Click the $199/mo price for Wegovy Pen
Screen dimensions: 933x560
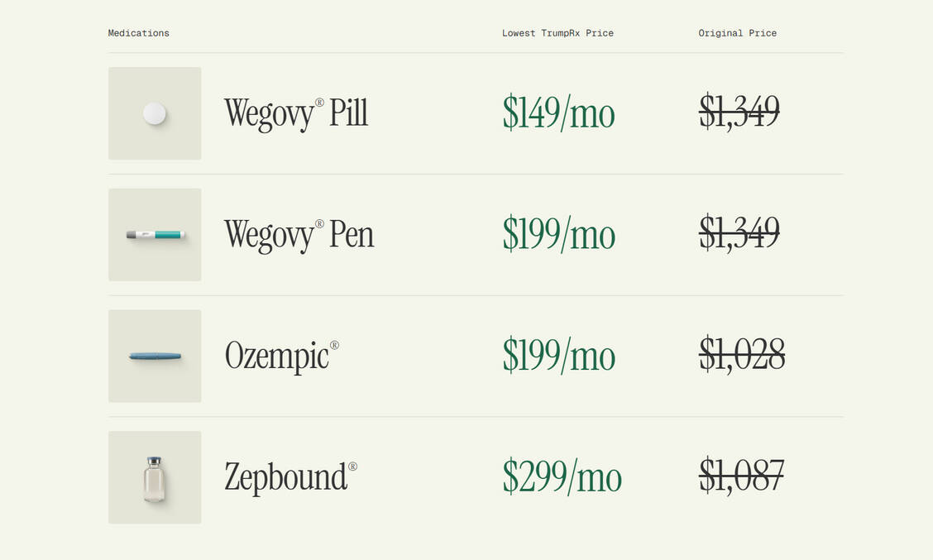558,235
